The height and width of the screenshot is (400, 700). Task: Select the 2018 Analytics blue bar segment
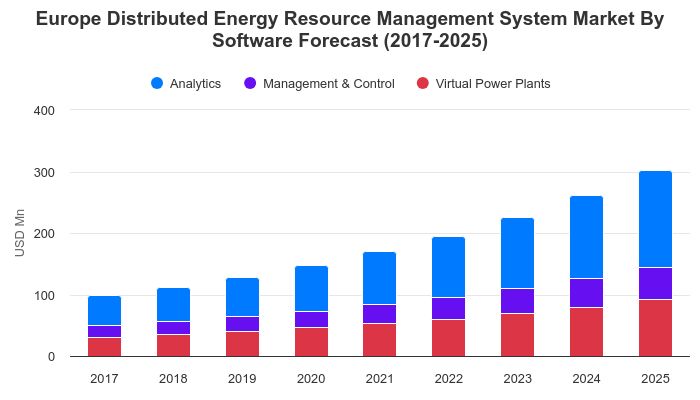coord(173,304)
